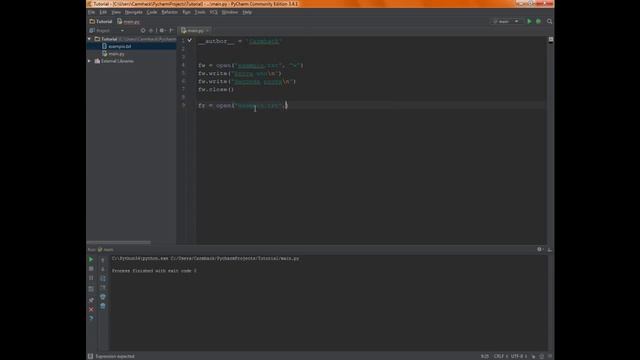
Task: Open the VCS menu
Action: [213, 12]
